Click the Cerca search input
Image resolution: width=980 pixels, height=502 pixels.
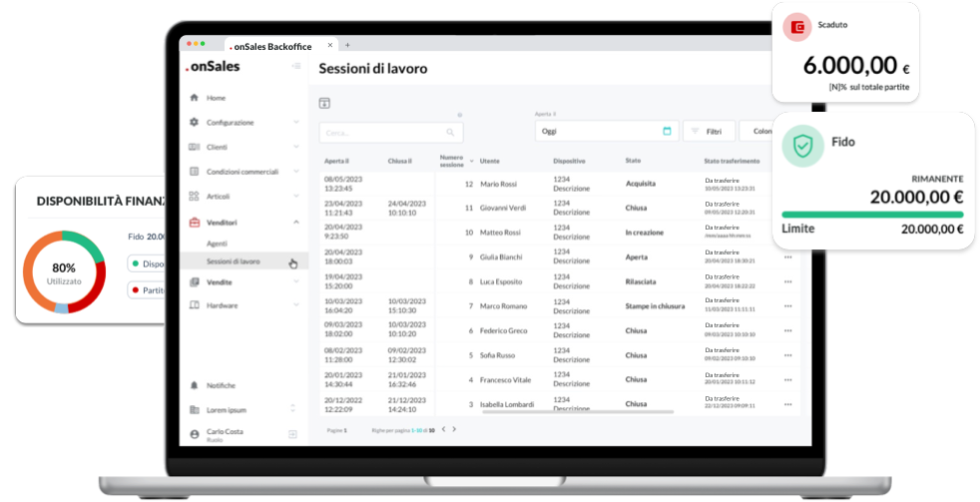[391, 133]
